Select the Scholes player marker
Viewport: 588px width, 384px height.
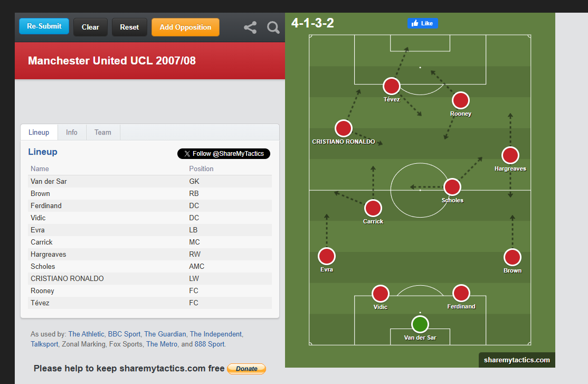[x=452, y=187]
